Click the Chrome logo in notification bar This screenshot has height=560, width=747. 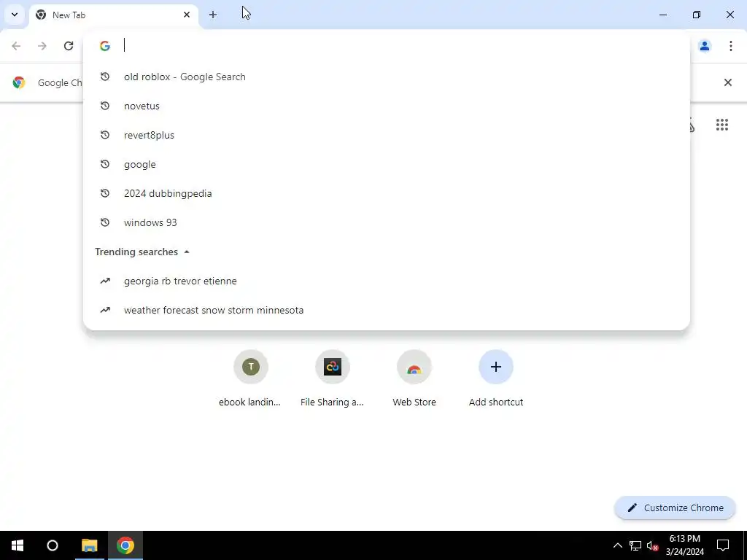(x=19, y=82)
